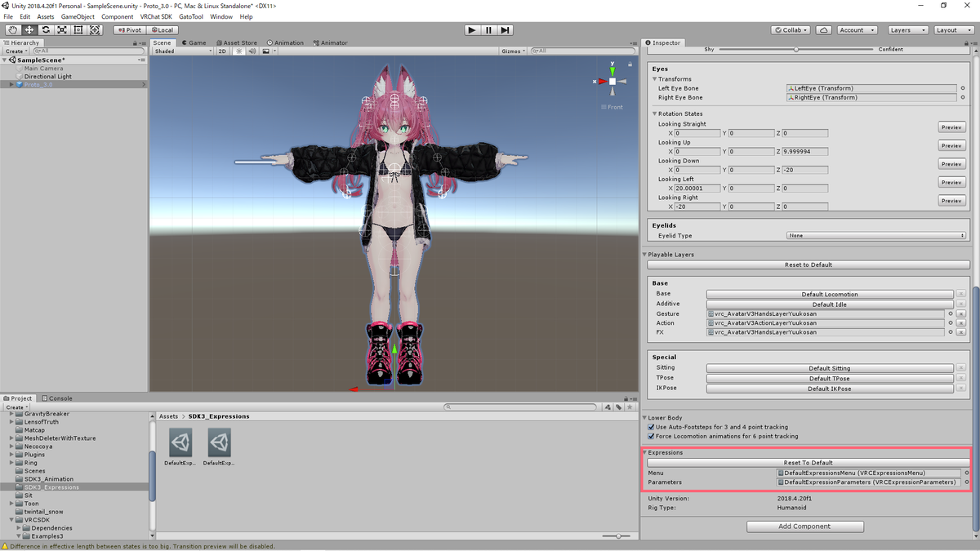Toggle Local/Global handle rotation

161,30
